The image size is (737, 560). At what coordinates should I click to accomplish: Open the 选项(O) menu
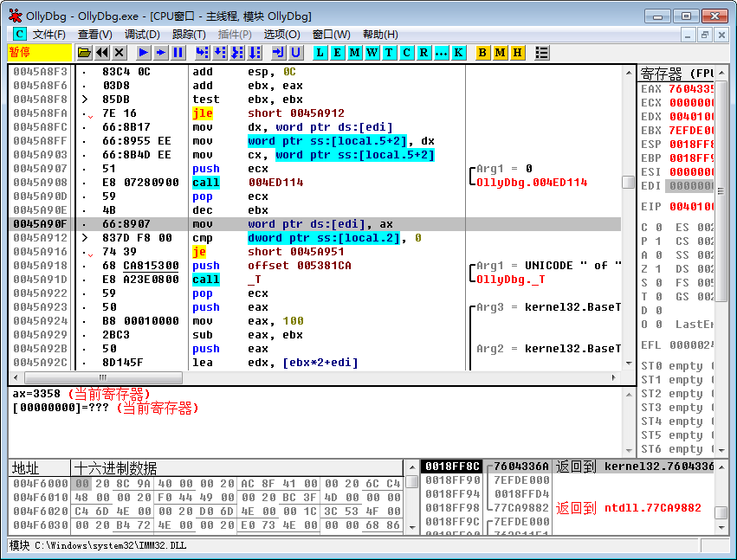click(281, 34)
